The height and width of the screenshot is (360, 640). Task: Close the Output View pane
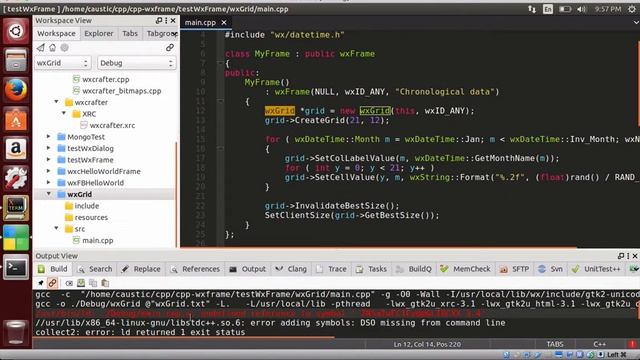(x=635, y=256)
